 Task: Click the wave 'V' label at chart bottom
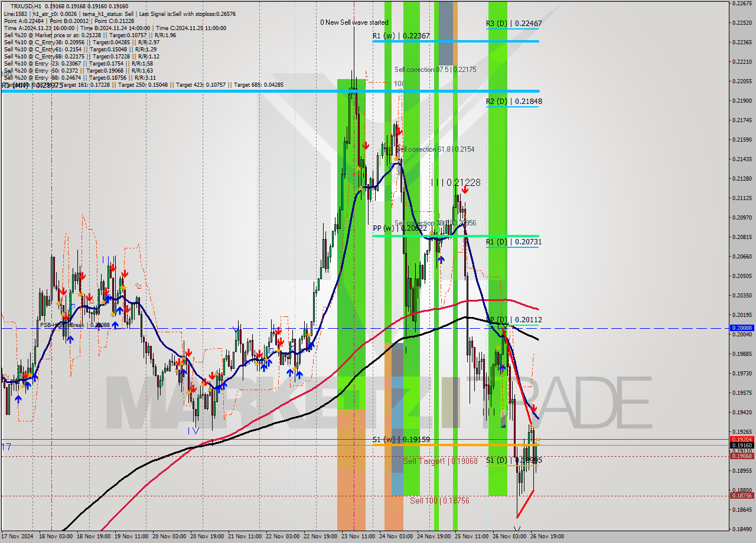point(517,529)
